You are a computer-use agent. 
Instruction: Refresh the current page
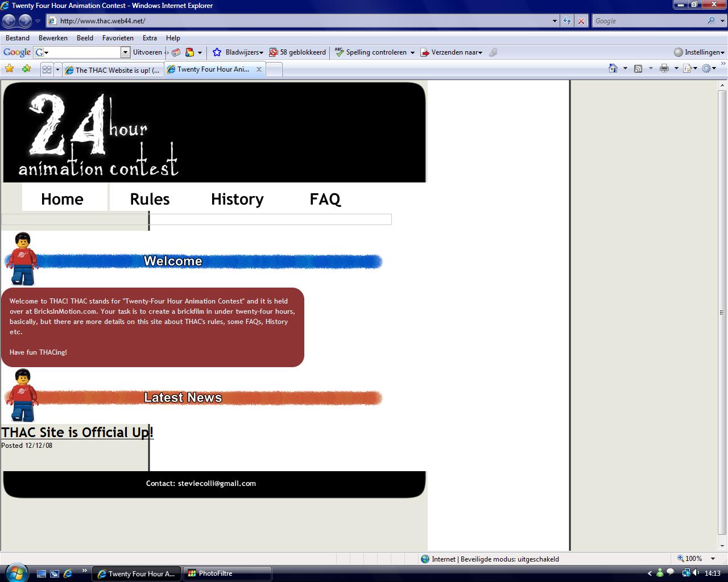click(x=567, y=21)
